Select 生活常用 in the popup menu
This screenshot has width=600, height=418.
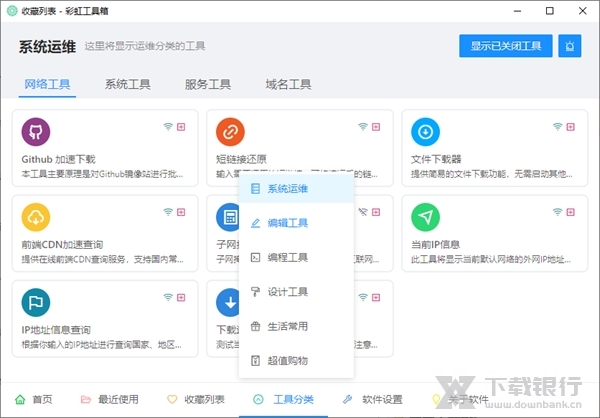[x=296, y=327]
